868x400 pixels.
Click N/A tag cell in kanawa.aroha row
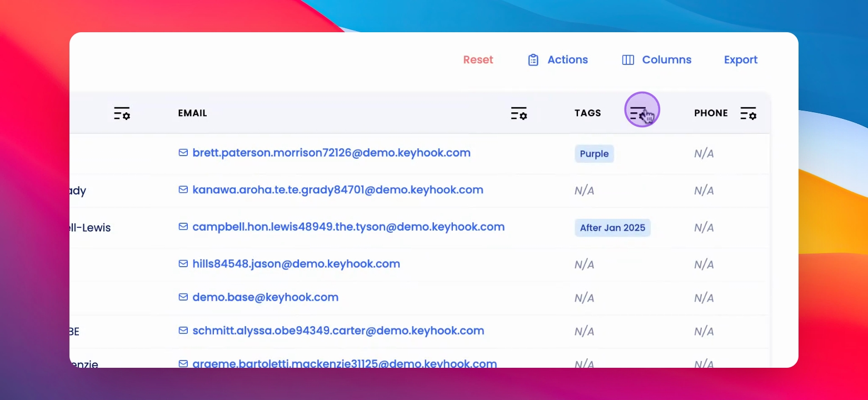click(x=585, y=191)
